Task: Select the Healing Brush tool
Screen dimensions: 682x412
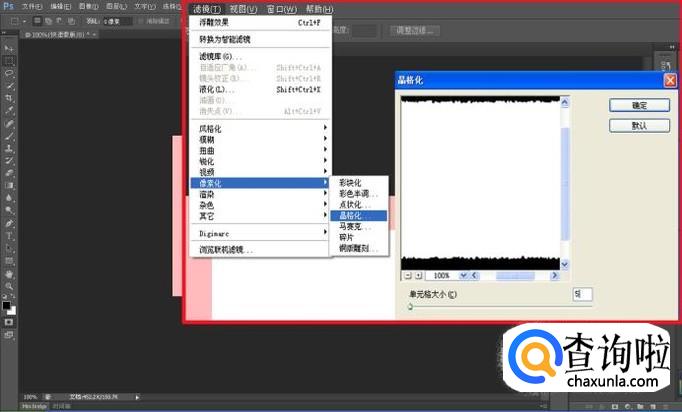Action: pos(9,123)
